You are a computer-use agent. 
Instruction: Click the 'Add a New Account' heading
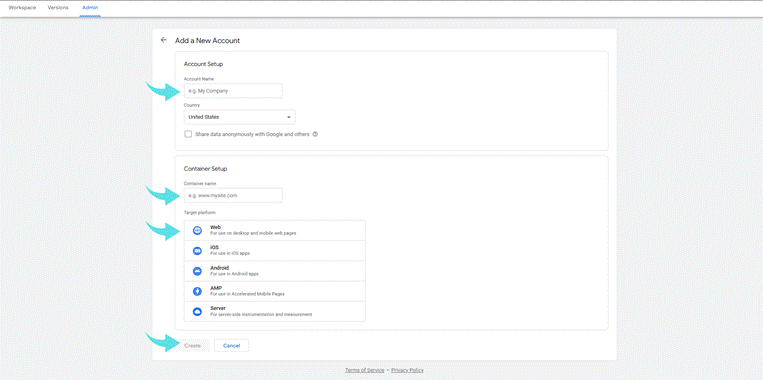(x=207, y=41)
